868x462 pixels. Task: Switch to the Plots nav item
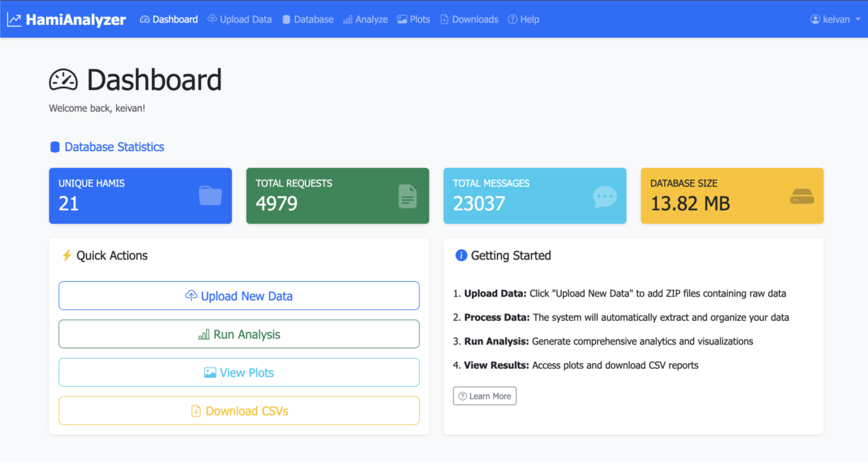413,19
